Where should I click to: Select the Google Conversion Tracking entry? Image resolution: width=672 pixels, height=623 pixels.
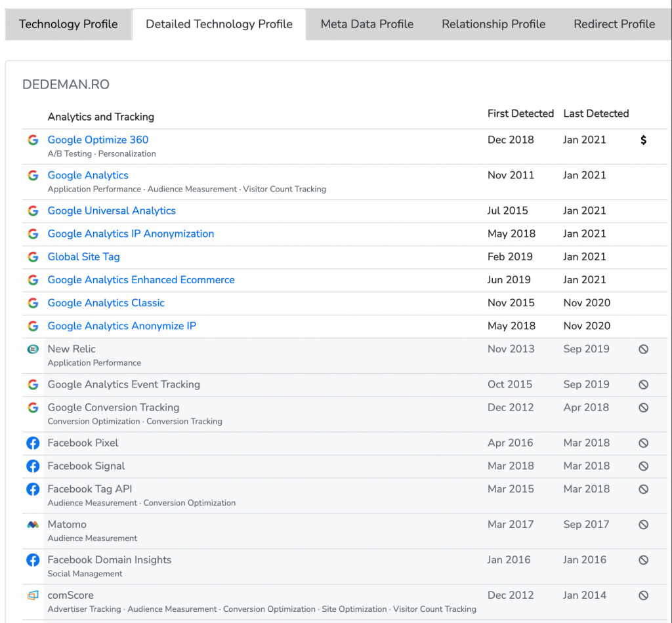coord(114,408)
